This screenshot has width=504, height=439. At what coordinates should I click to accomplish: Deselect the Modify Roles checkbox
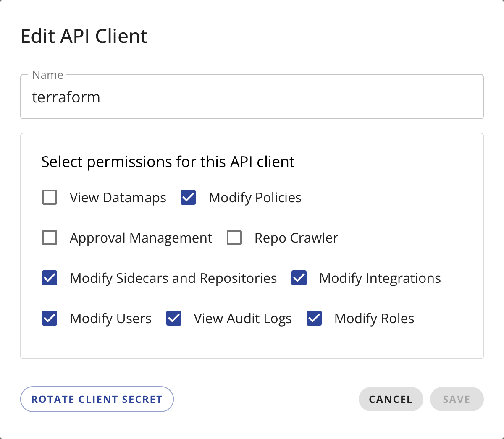tap(314, 318)
